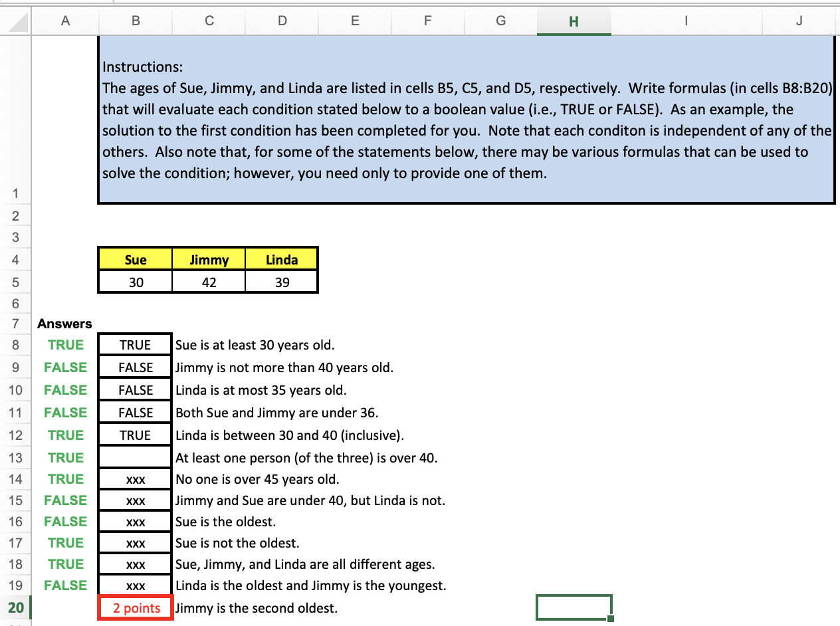Select green FALSE answer in row 10
840x626 pixels.
point(66,390)
